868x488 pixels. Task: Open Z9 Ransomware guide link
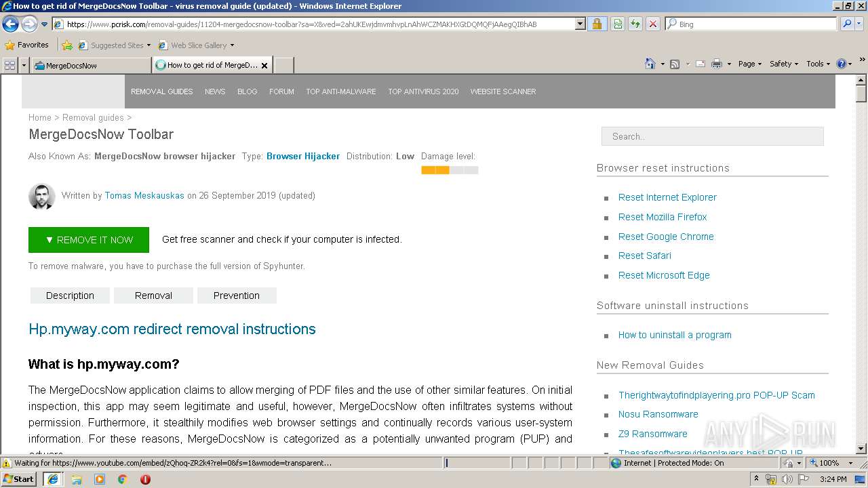pyautogui.click(x=653, y=434)
